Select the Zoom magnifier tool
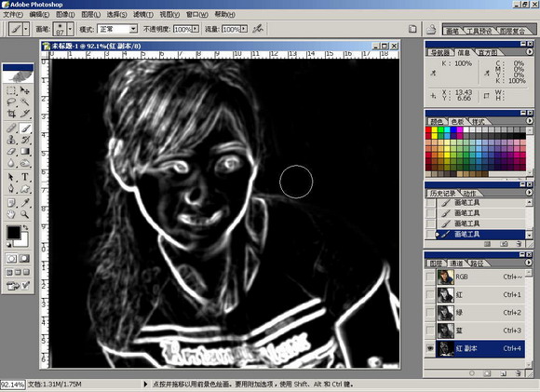 point(25,214)
